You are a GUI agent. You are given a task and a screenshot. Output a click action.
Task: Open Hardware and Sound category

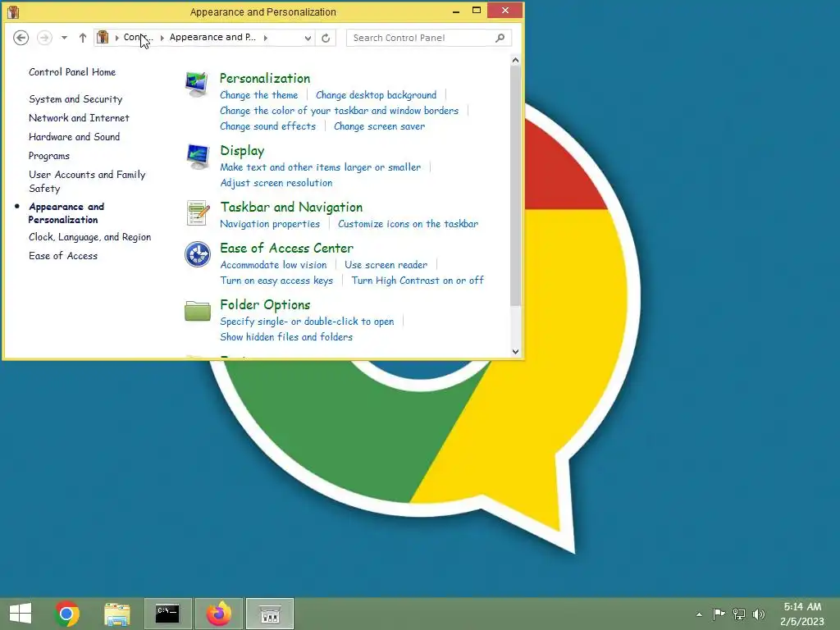coord(75,137)
